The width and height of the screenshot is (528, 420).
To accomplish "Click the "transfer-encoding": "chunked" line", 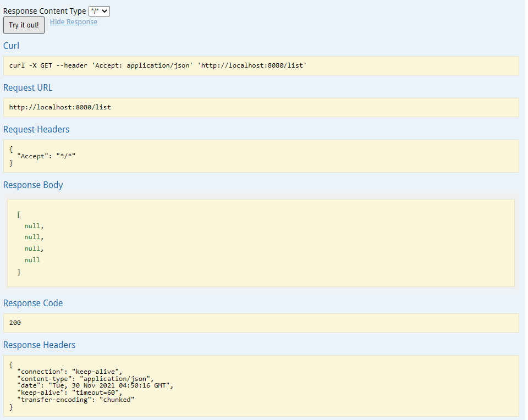I will 76,400.
